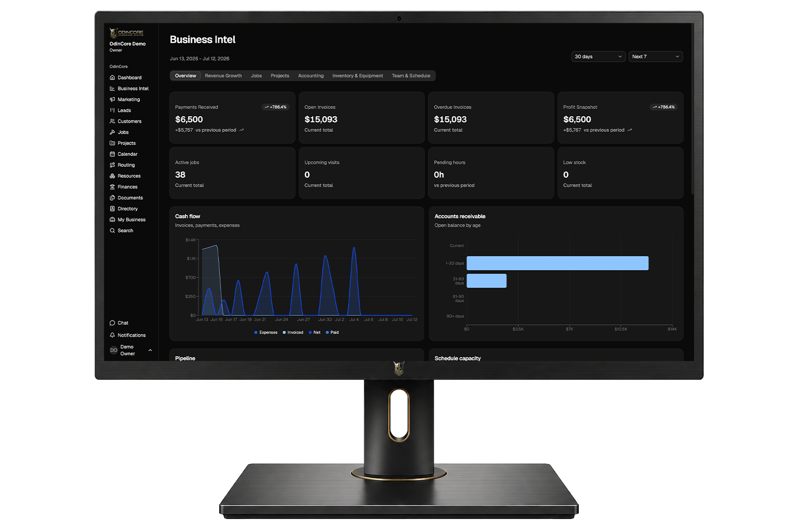Open Chat via its speech bubble icon
798x532 pixels.
[112, 323]
